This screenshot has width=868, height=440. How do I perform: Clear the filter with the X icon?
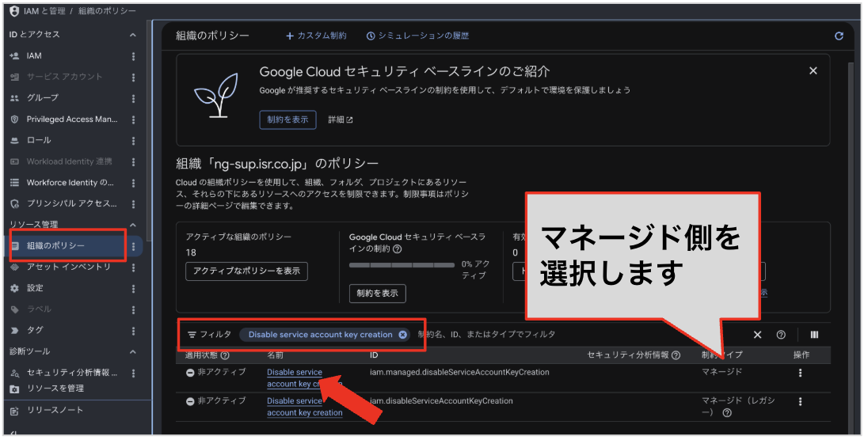point(757,335)
